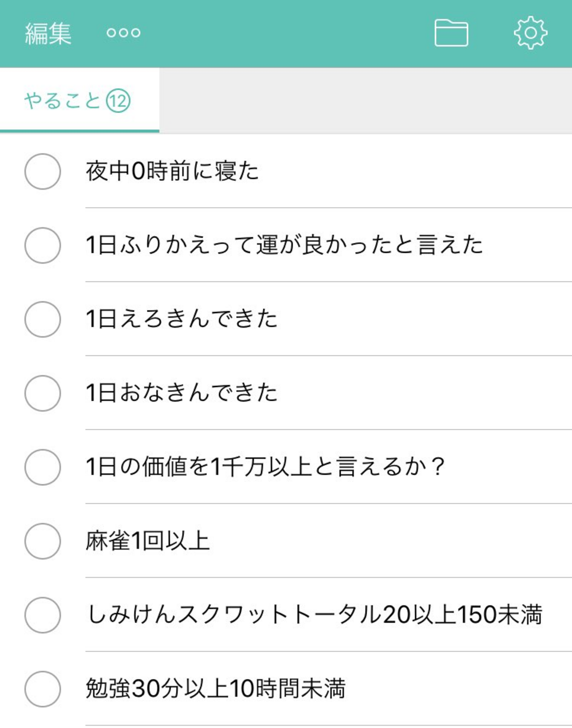572x728 pixels.
Task: Open the しみけんスクワットトータル20以上150未満 task text
Action: click(314, 615)
